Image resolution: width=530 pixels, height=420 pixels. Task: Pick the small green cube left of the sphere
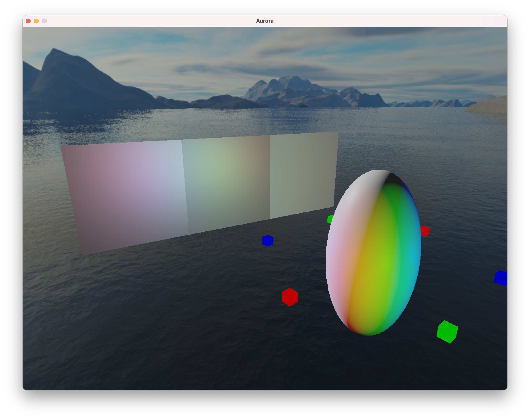tap(330, 219)
